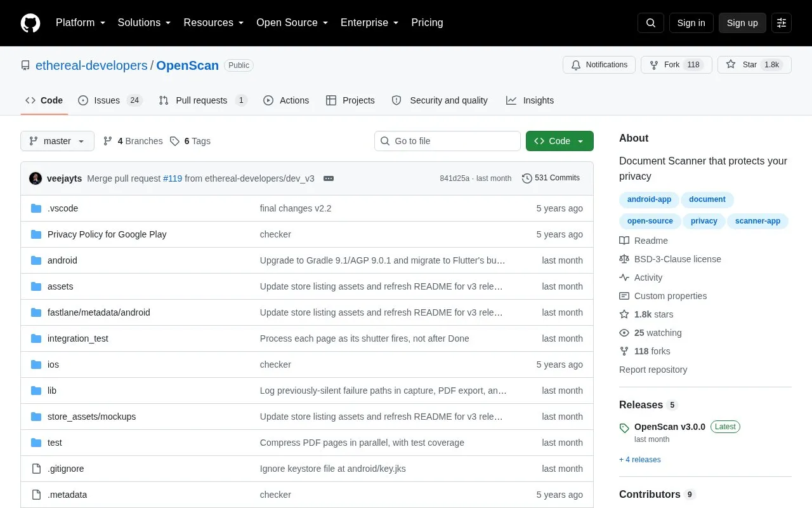Click the GitHub logo icon

pyautogui.click(x=30, y=23)
